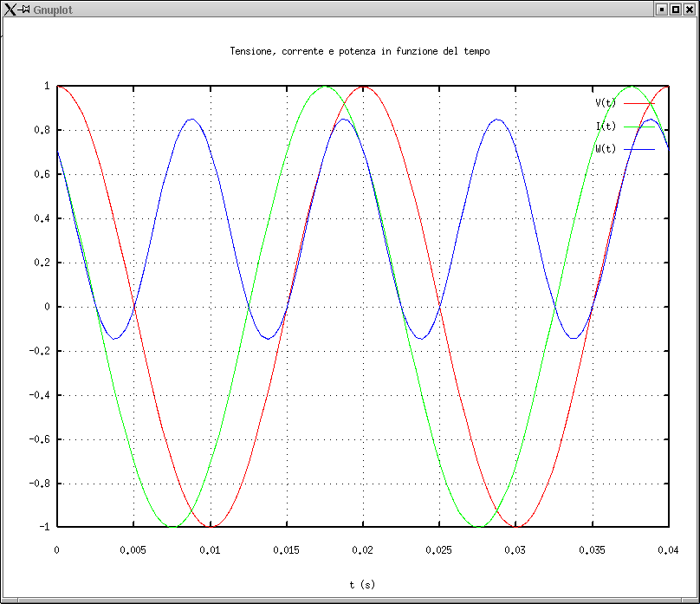Minimize the Gnuplot window

click(662, 9)
